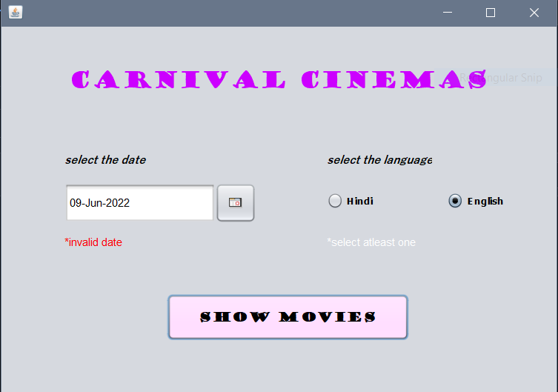The width and height of the screenshot is (558, 392).
Task: Click the 'select the date' label
Action: coord(106,160)
